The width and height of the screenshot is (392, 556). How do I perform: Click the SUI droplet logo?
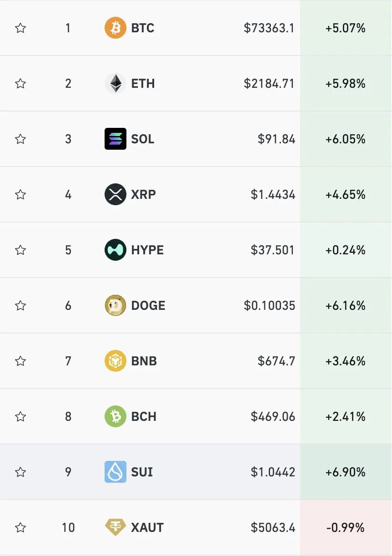coord(115,472)
